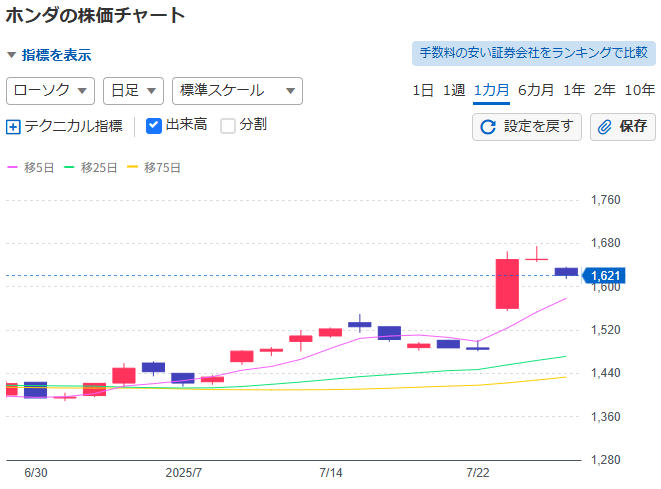Click the 7/14 date label
This screenshot has height=489, width=661.
pos(330,473)
